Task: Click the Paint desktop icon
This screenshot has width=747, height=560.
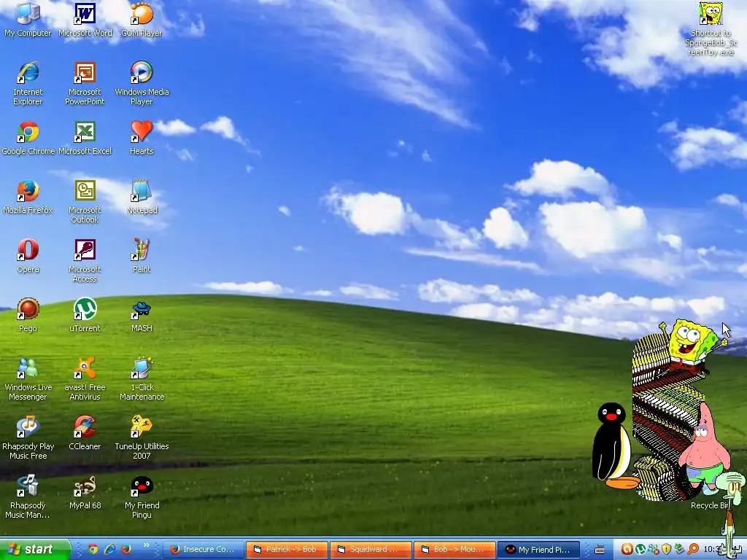Action: [x=142, y=256]
